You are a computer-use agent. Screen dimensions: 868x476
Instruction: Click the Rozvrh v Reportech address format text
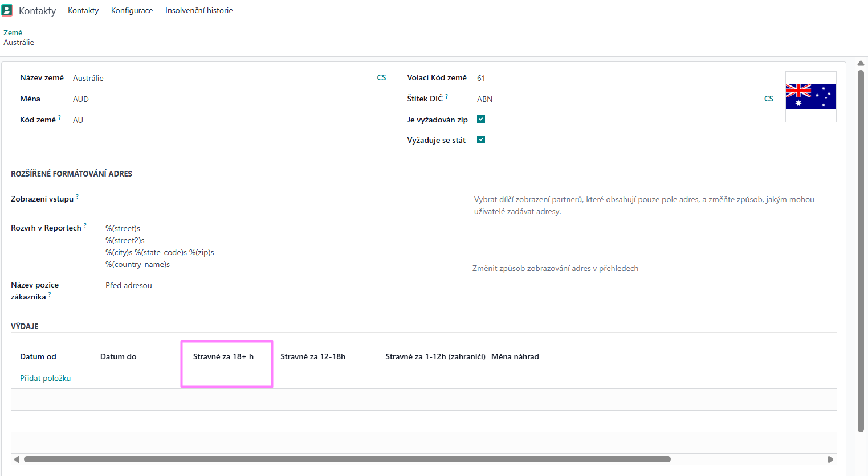(160, 246)
